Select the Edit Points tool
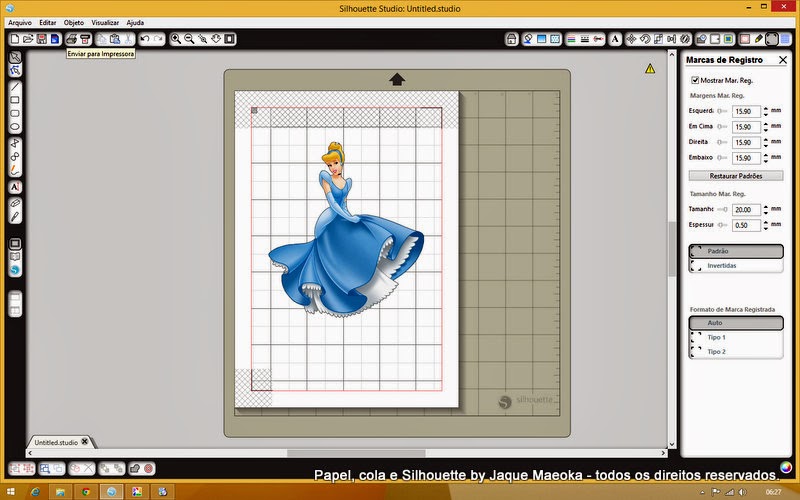Viewport: 800px width, 500px height. click(x=15, y=70)
